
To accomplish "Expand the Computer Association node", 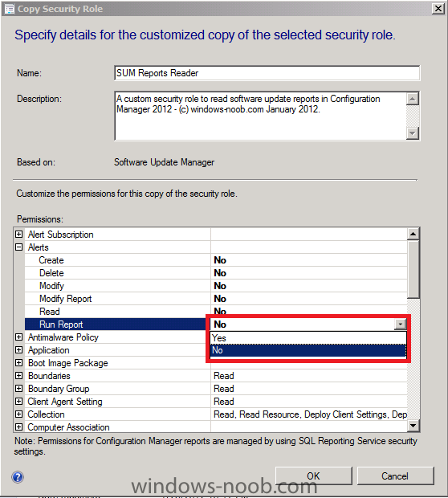I will 19,427.
